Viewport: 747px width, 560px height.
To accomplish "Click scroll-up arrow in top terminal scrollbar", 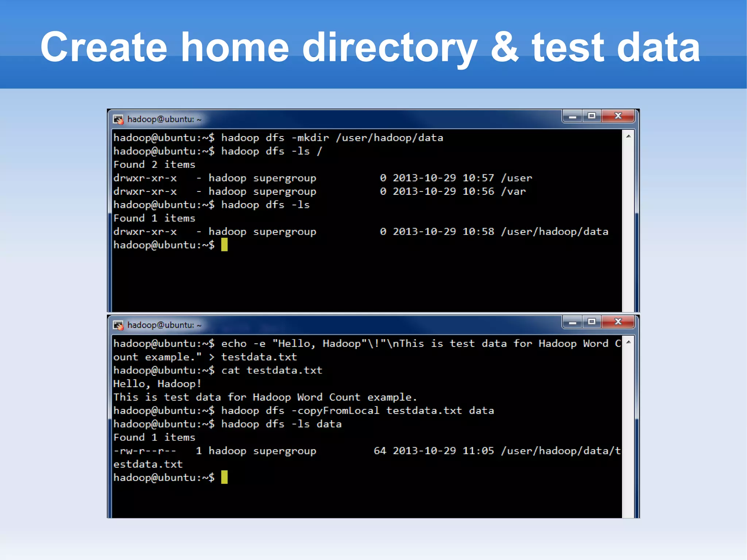I will coord(628,136).
